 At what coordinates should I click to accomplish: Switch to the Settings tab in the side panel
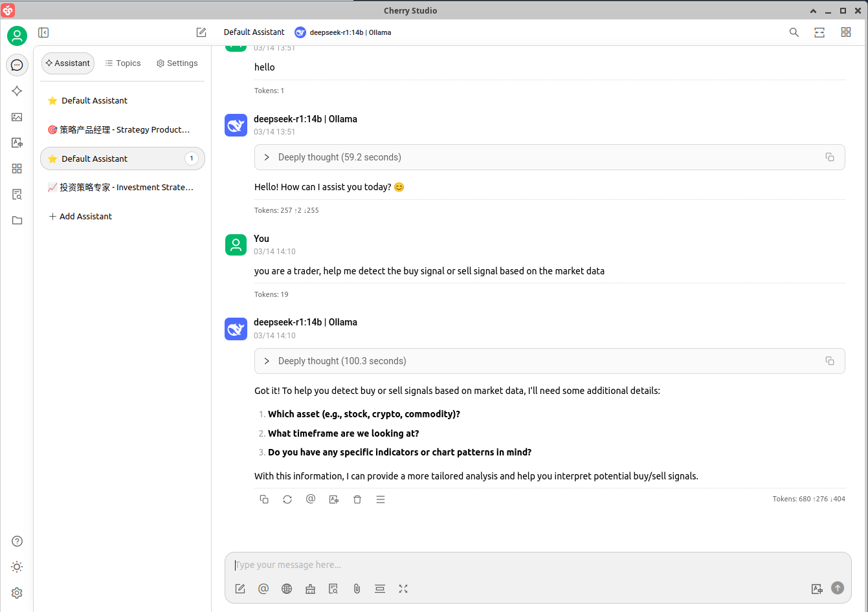[x=177, y=63]
